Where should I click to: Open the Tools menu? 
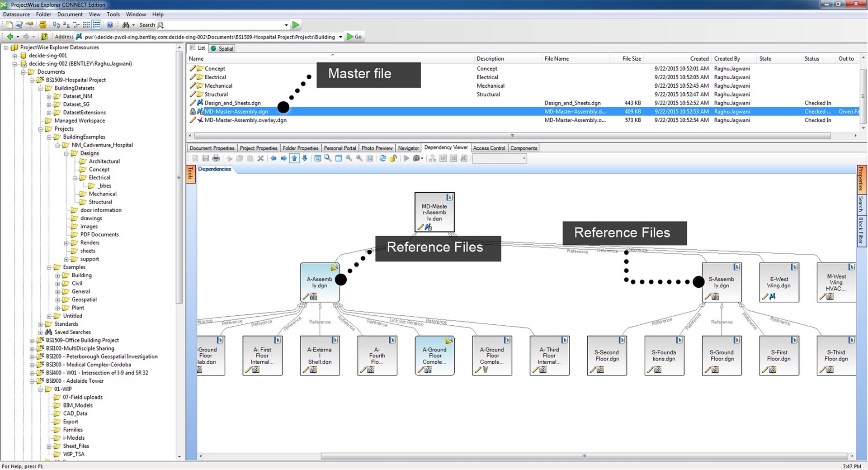tap(113, 14)
